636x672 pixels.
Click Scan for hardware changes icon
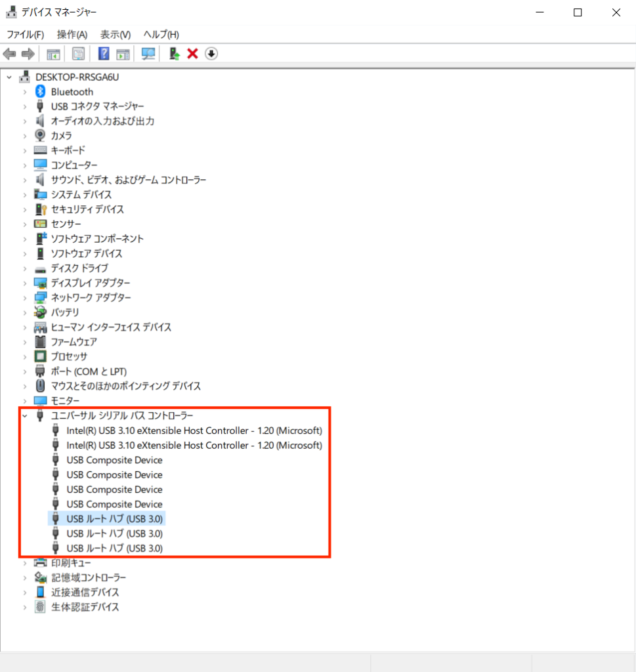click(148, 54)
